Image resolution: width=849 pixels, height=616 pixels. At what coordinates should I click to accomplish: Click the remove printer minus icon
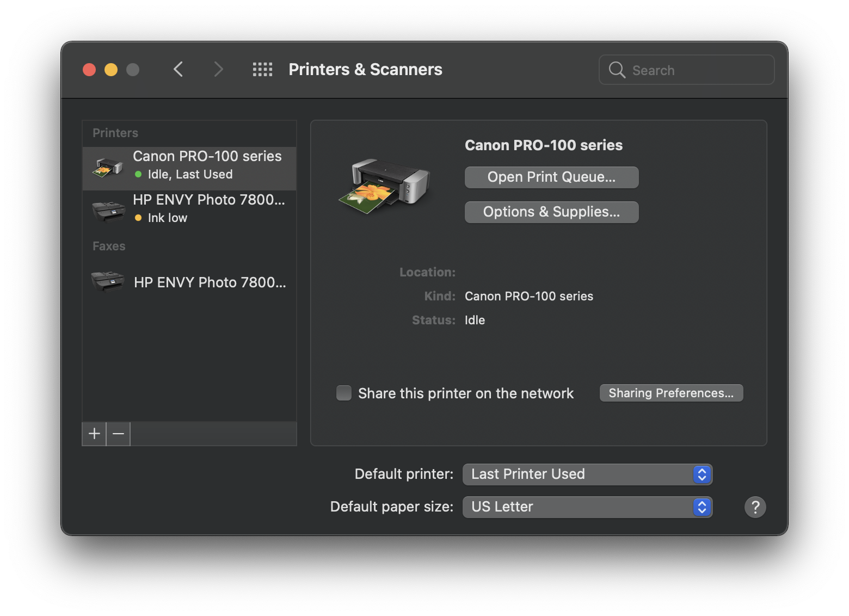point(118,434)
